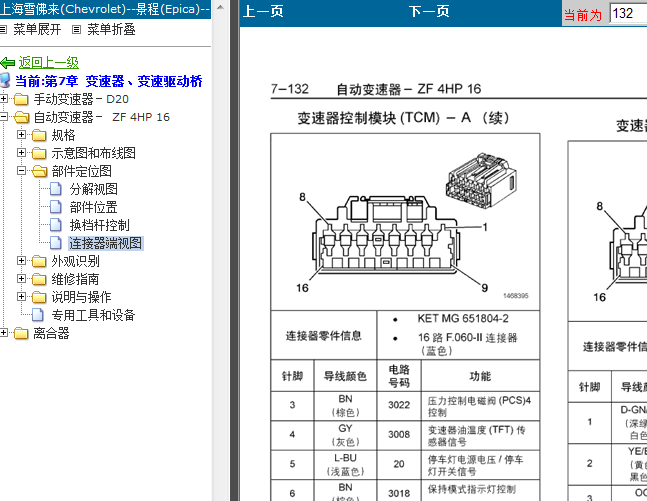Select the 规格 tree label

pyautogui.click(x=63, y=135)
